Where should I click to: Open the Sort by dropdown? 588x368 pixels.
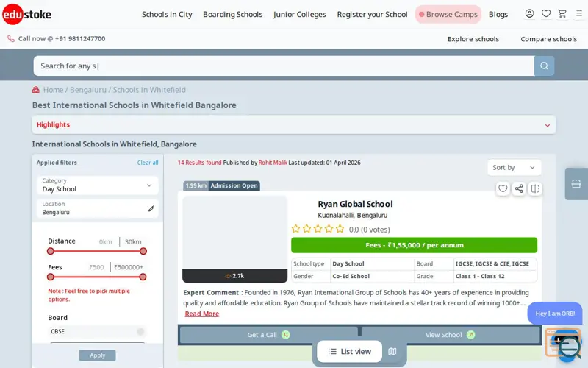pos(514,168)
